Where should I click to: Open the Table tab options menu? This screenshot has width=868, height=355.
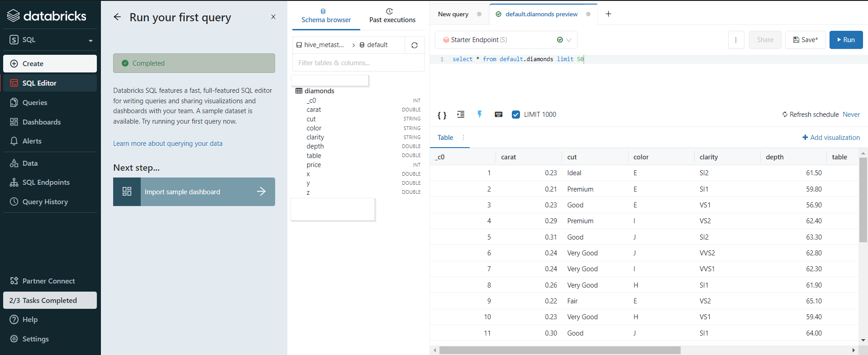463,138
